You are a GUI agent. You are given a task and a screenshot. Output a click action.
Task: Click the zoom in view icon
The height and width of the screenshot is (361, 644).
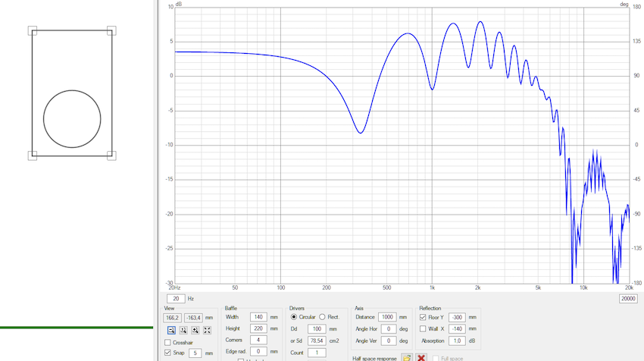click(195, 330)
